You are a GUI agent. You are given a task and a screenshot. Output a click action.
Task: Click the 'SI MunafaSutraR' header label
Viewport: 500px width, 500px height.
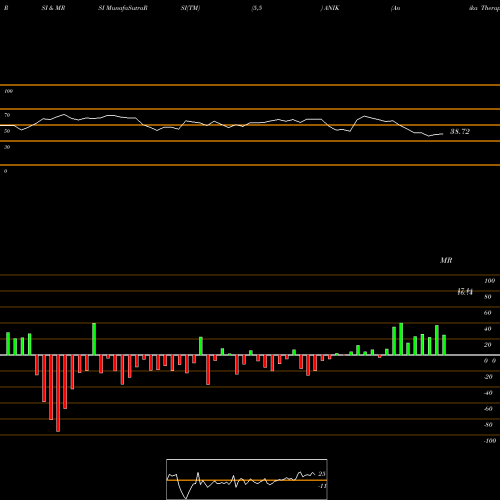click(x=123, y=8)
